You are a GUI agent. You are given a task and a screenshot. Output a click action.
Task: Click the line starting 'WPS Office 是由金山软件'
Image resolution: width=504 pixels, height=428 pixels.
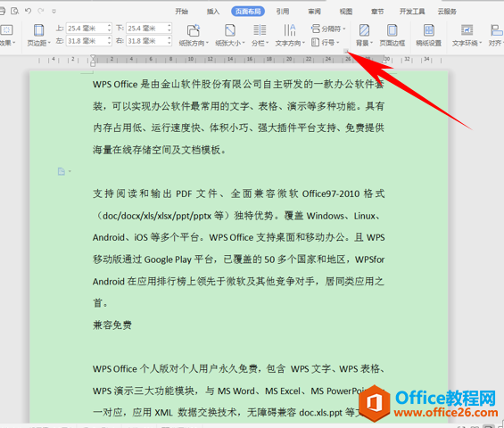pyautogui.click(x=238, y=85)
